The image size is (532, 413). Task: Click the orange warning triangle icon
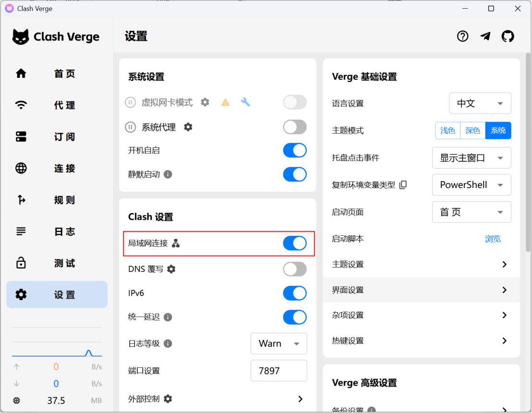click(x=225, y=102)
